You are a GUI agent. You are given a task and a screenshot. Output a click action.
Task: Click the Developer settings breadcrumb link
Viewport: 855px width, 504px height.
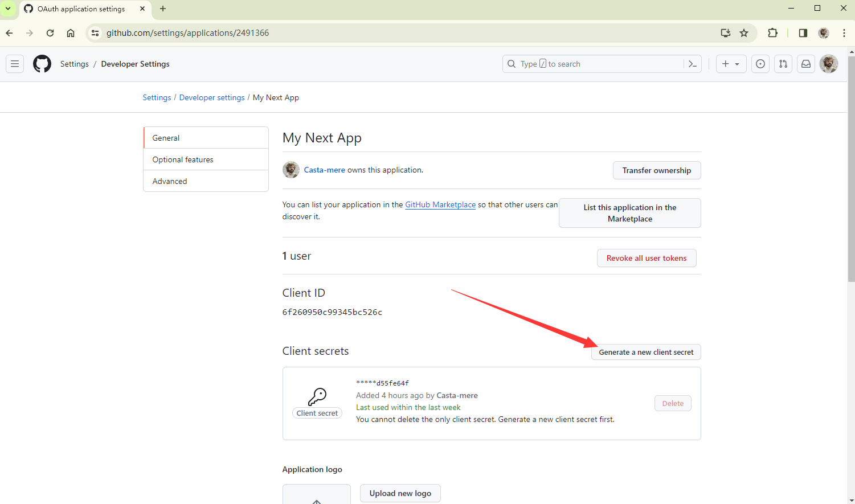[212, 97]
